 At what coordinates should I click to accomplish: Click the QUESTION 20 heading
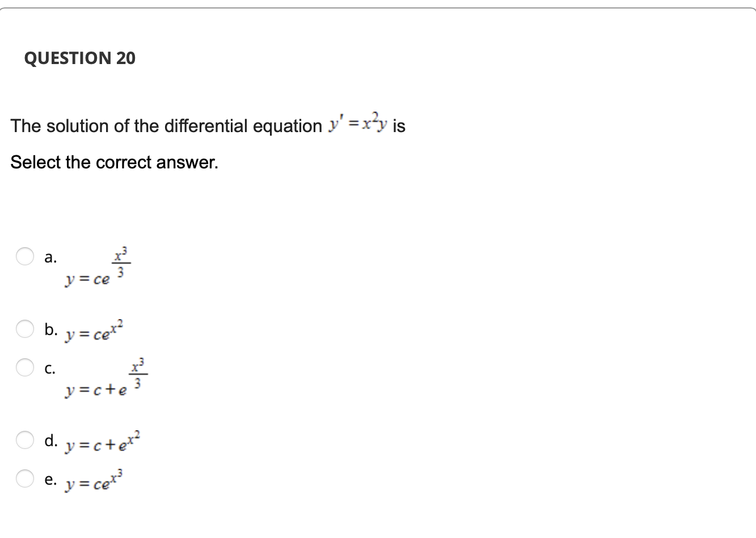point(80,58)
